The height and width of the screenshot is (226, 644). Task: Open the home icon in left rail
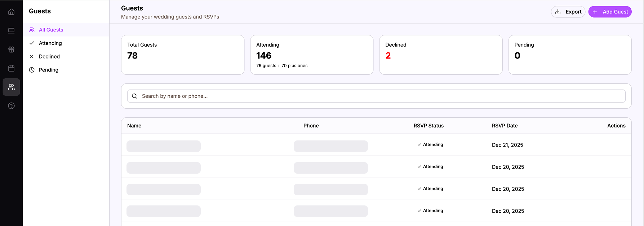[11, 12]
